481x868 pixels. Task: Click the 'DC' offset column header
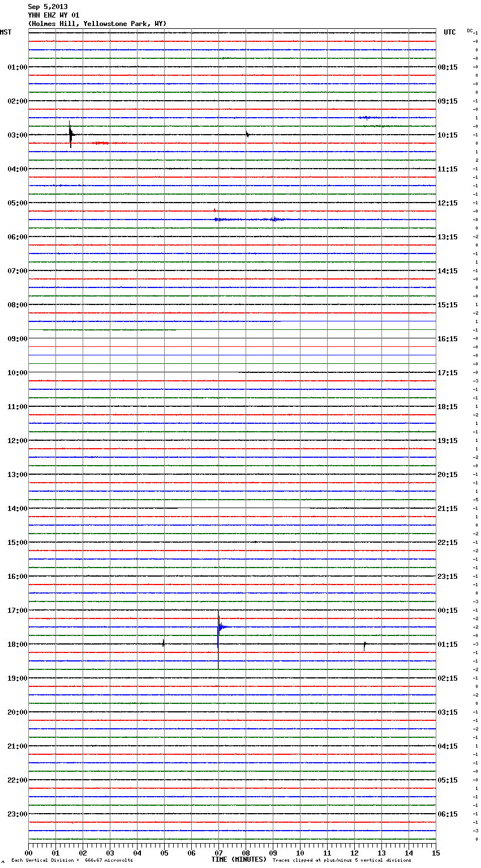[470, 31]
